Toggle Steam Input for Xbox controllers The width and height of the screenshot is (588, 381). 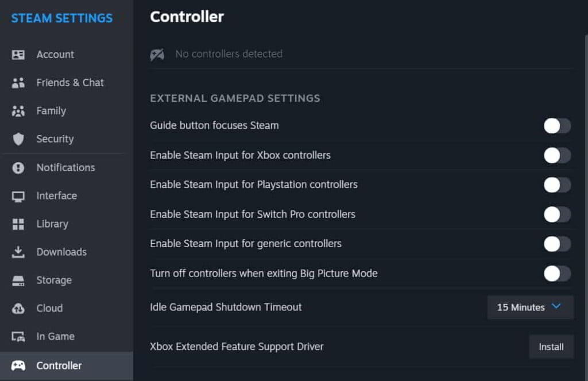tap(556, 155)
